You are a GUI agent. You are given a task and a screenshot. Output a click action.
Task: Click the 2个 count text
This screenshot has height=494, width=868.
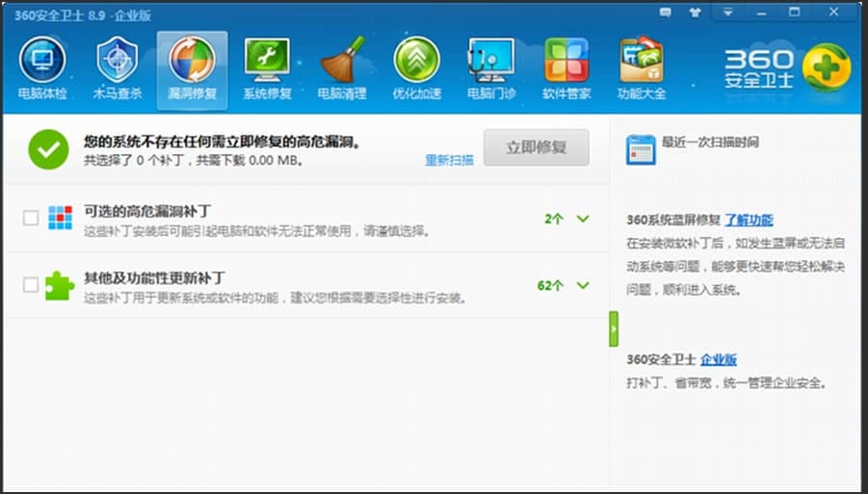tap(553, 219)
